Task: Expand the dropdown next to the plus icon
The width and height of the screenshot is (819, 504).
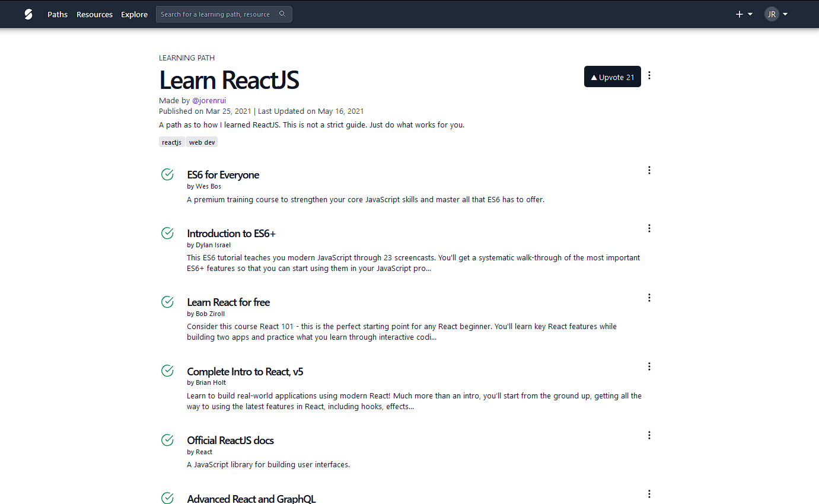Action: [750, 14]
